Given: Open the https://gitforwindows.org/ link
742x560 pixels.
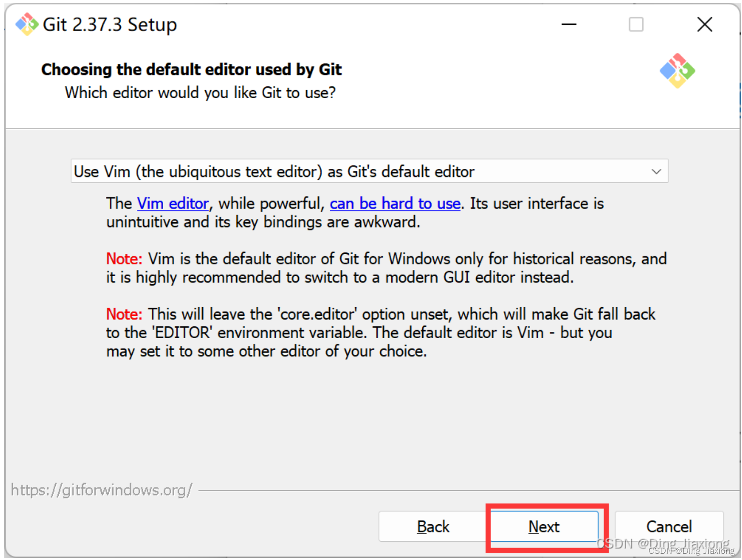Looking at the screenshot, I should [x=102, y=490].
